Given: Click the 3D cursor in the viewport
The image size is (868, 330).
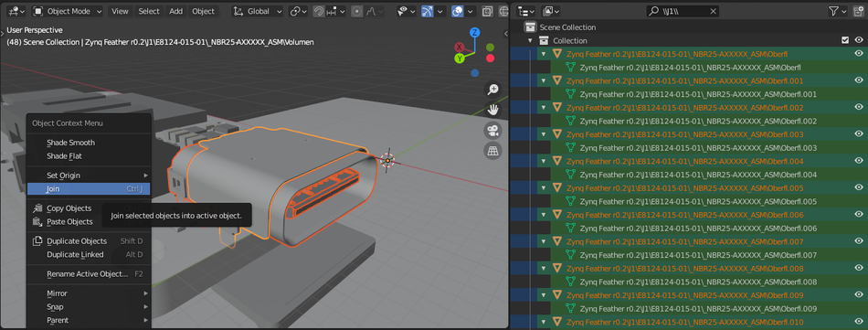Looking at the screenshot, I should click(x=388, y=161).
